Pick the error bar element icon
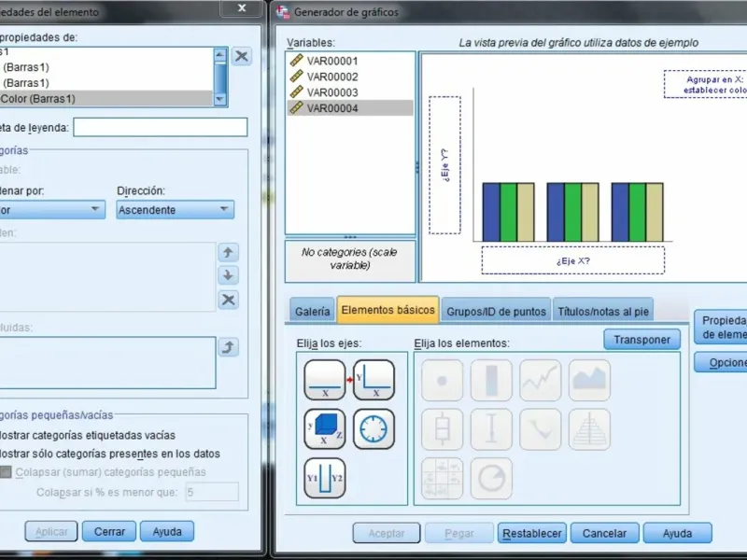The width and height of the screenshot is (747, 560). [491, 429]
